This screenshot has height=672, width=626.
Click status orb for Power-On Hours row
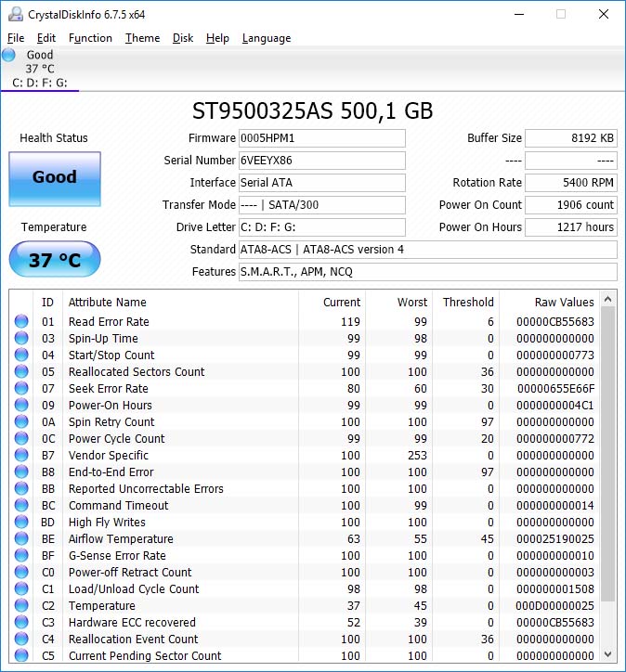(x=21, y=405)
